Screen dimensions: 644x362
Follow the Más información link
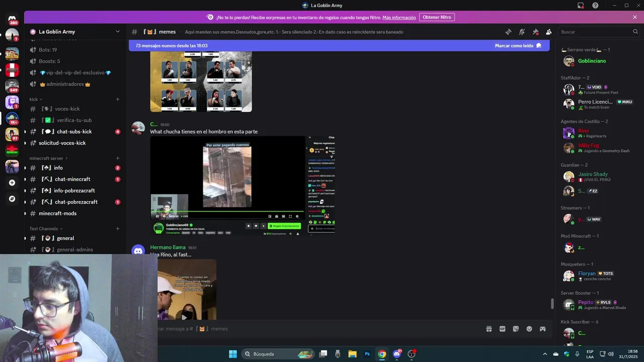[399, 17]
